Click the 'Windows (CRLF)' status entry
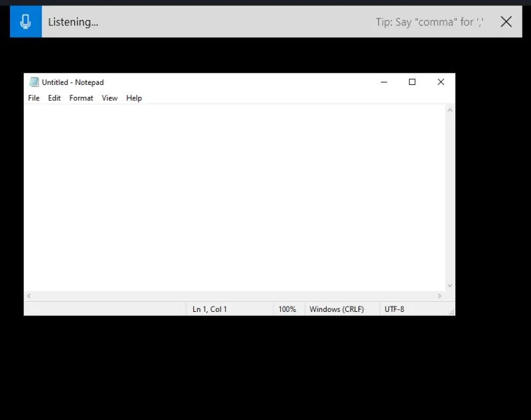531x420 pixels. pyautogui.click(x=337, y=309)
